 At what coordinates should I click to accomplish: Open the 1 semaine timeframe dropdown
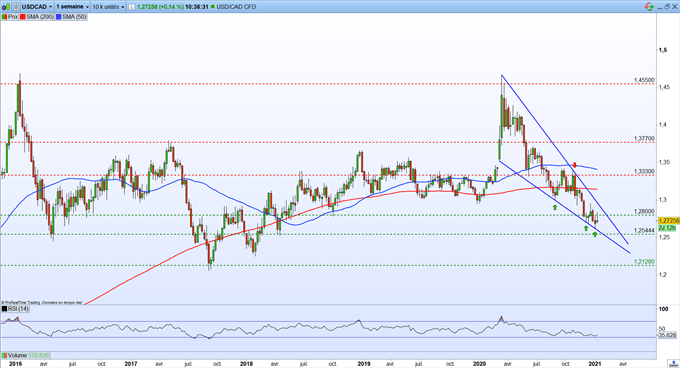pyautogui.click(x=72, y=7)
